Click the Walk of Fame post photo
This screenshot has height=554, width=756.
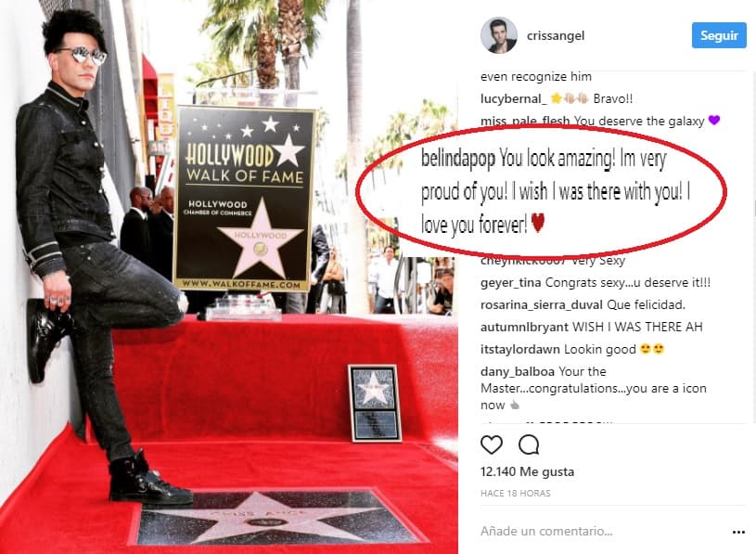point(229,277)
